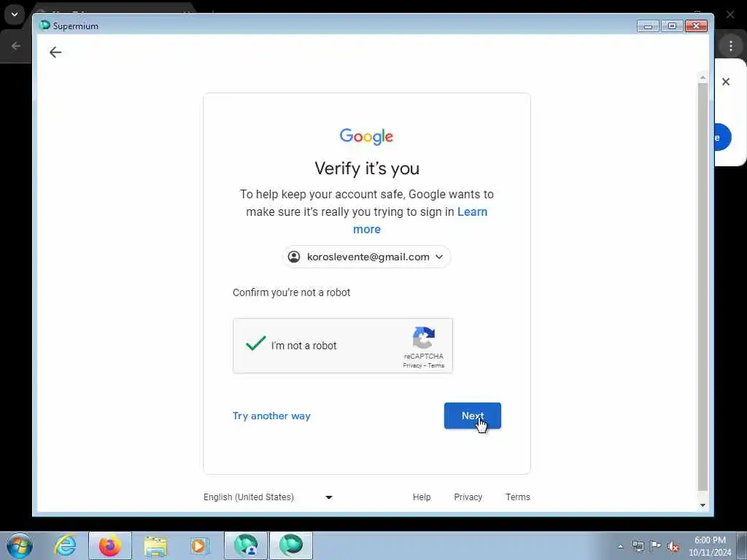The image size is (747, 560).
Task: Click Try another way
Action: pos(271,416)
